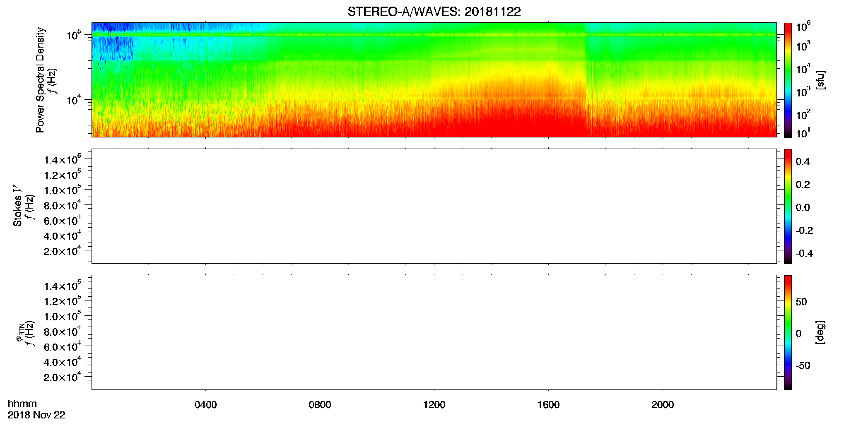The image size is (868, 447).
Task: Click the empty Stokes V plot panel
Action: (x=434, y=206)
